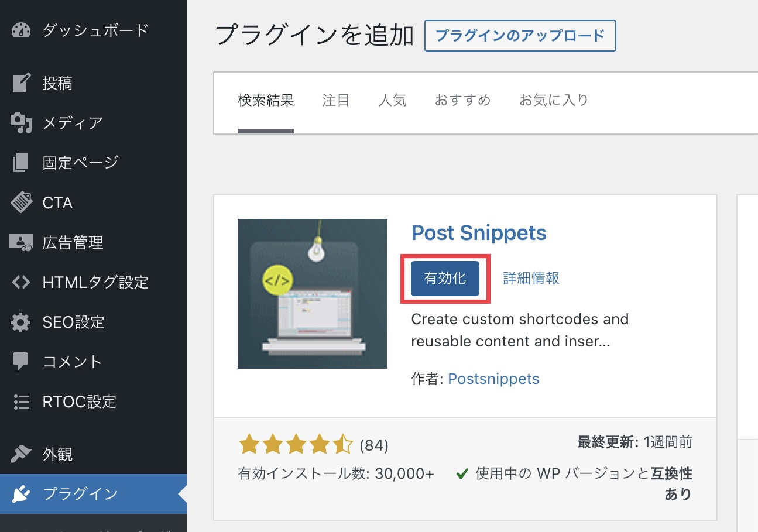This screenshot has width=758, height=532.
Task: Click the 固定ページ pages icon
Action: tap(20, 163)
